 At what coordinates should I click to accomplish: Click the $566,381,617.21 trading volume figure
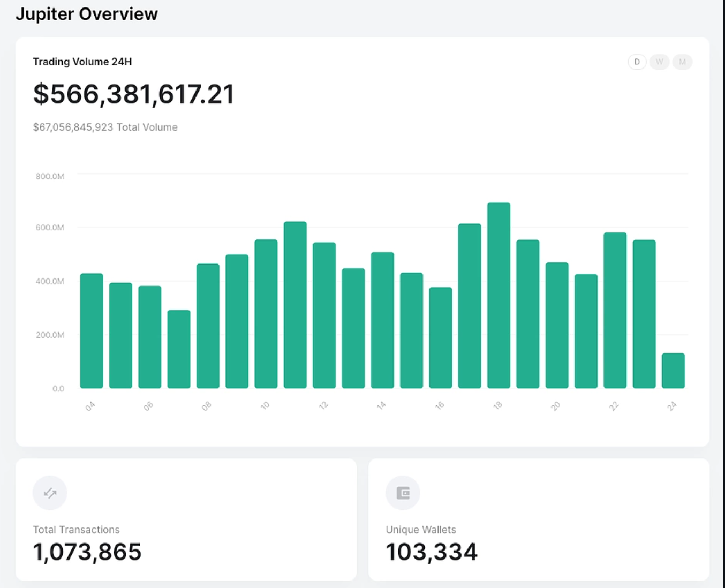[134, 94]
